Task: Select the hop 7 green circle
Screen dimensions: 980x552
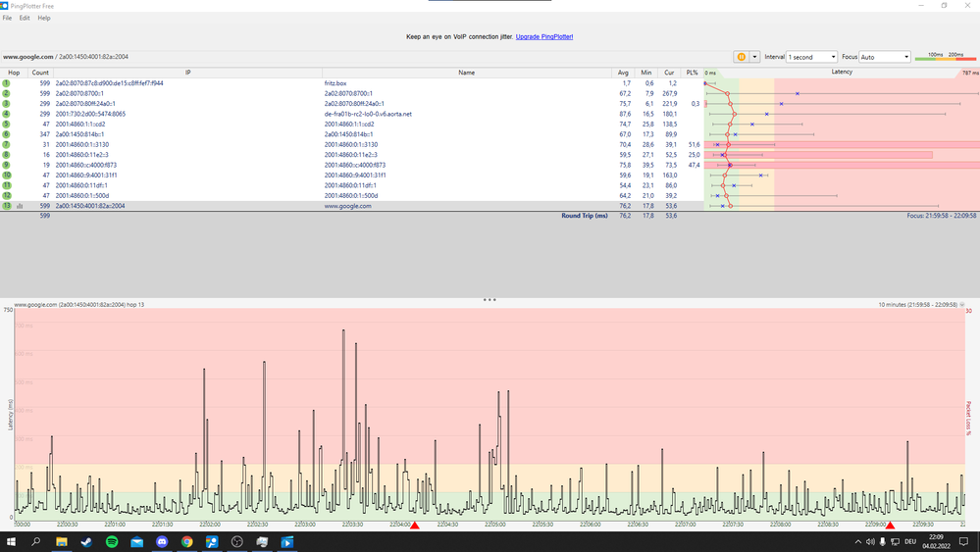Action: (x=7, y=144)
